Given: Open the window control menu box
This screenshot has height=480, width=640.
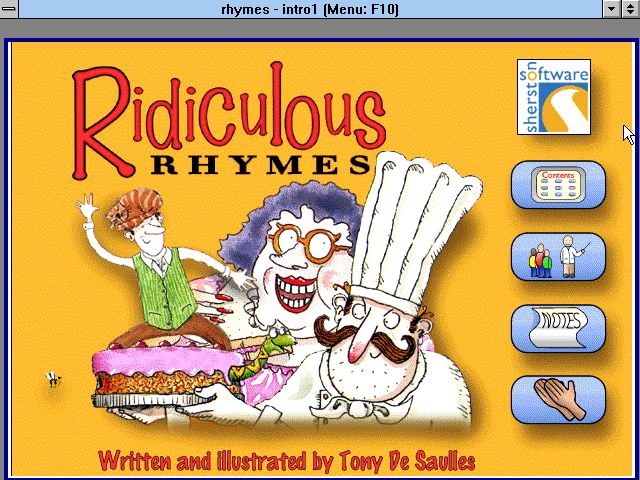Looking at the screenshot, I should click(x=9, y=9).
